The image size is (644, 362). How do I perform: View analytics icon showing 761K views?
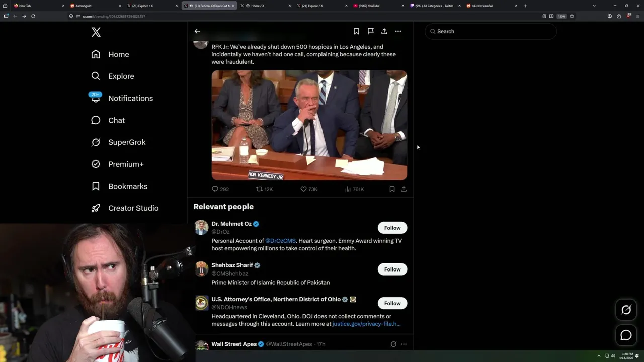click(x=348, y=189)
